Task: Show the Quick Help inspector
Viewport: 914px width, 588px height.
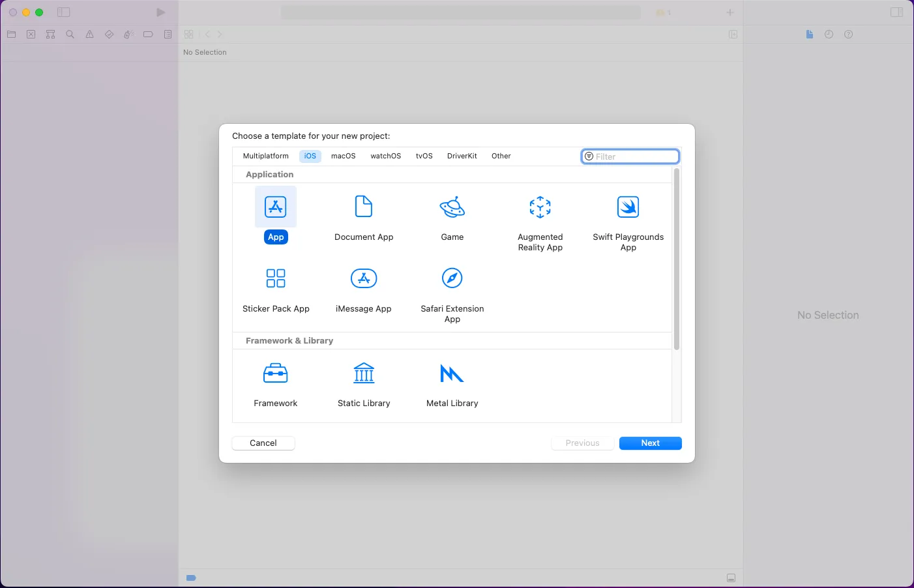Action: coord(848,34)
